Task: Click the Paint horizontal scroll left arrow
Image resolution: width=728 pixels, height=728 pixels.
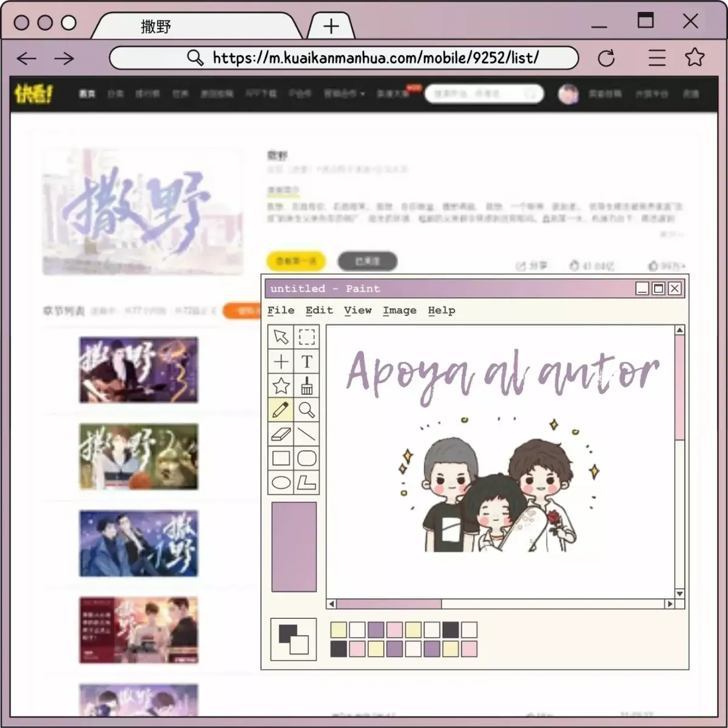Action: 331,604
